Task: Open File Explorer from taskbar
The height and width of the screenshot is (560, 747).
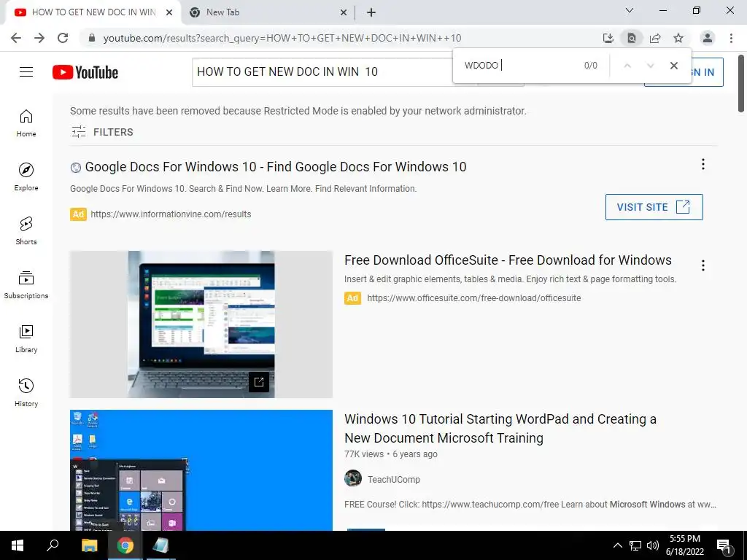Action: click(89, 545)
